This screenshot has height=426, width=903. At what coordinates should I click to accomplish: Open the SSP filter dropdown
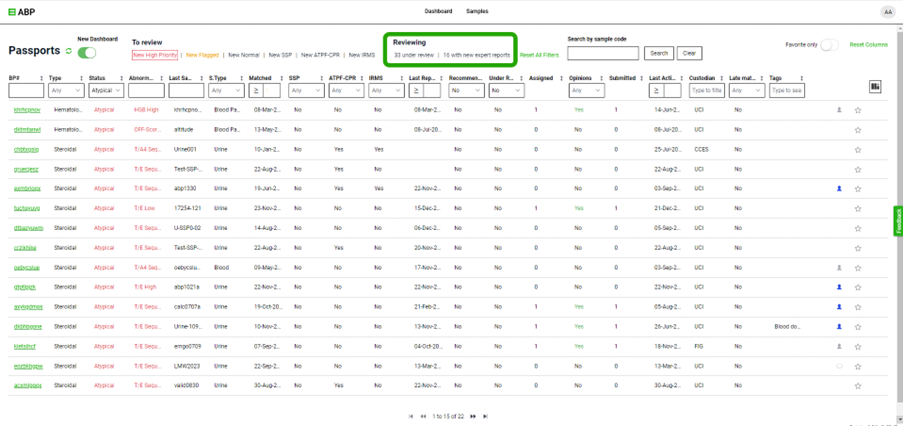pos(306,90)
